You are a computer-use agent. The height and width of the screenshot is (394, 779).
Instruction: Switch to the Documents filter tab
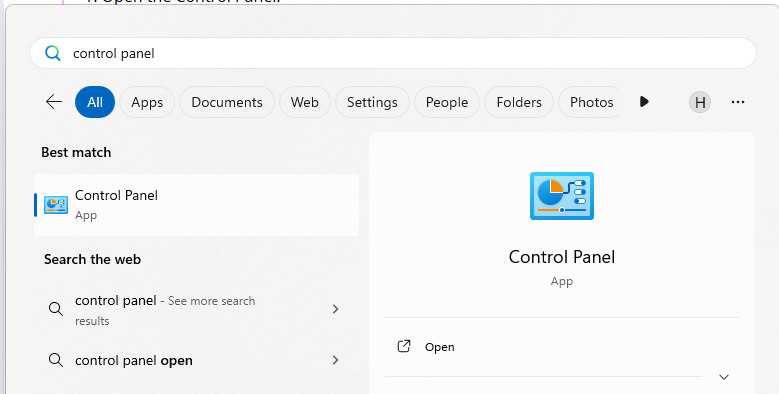pos(227,102)
